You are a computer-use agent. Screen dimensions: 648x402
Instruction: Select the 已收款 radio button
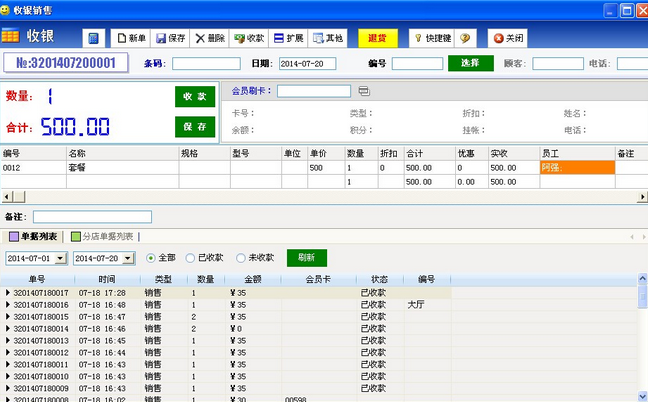click(x=191, y=258)
